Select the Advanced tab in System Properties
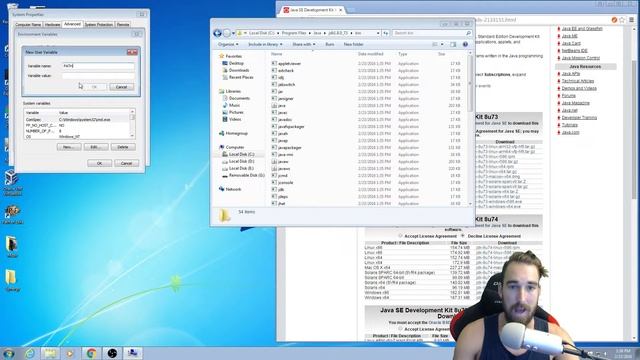Image resolution: width=640 pixels, height=360 pixels. tap(72, 24)
